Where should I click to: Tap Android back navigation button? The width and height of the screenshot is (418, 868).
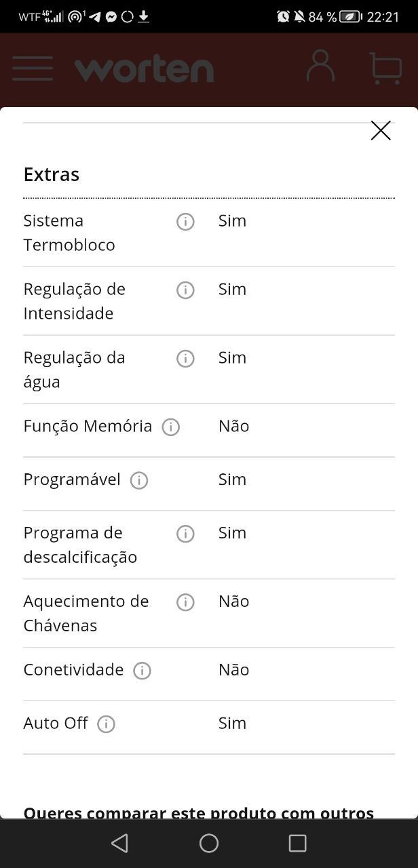tap(120, 843)
